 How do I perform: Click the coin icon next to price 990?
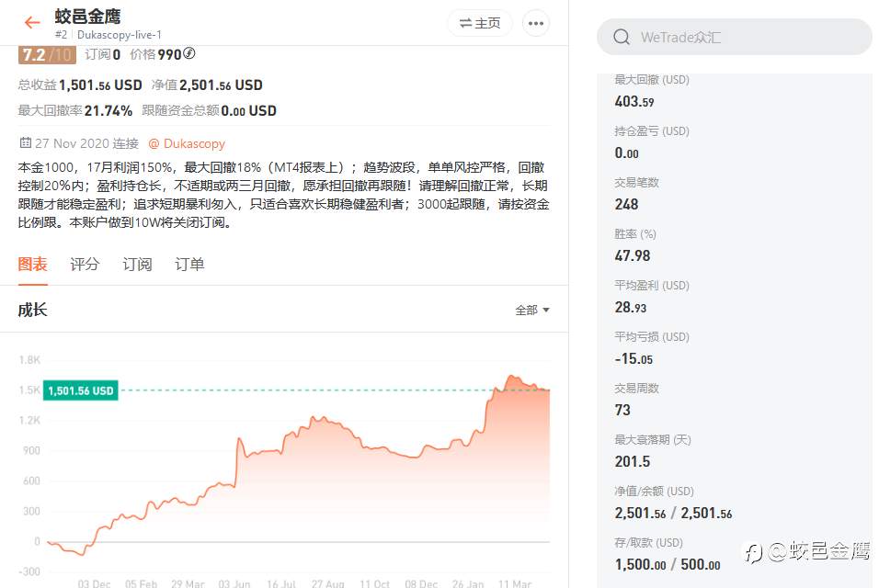click(x=189, y=53)
